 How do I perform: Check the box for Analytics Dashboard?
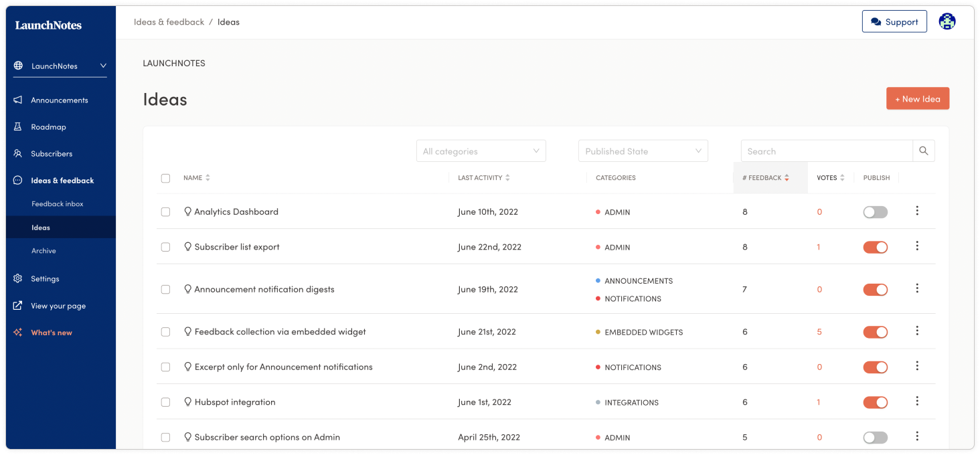165,211
